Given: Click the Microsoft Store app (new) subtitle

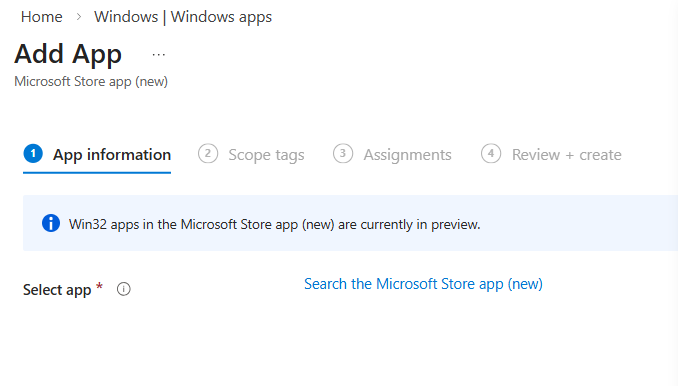Looking at the screenshot, I should click(91, 81).
